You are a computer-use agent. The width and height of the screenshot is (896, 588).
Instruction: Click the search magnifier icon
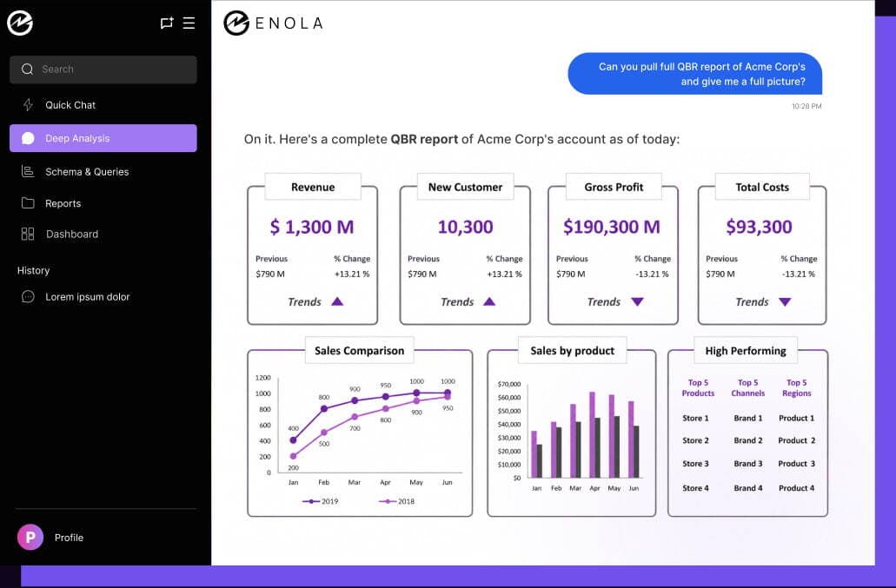(x=28, y=69)
